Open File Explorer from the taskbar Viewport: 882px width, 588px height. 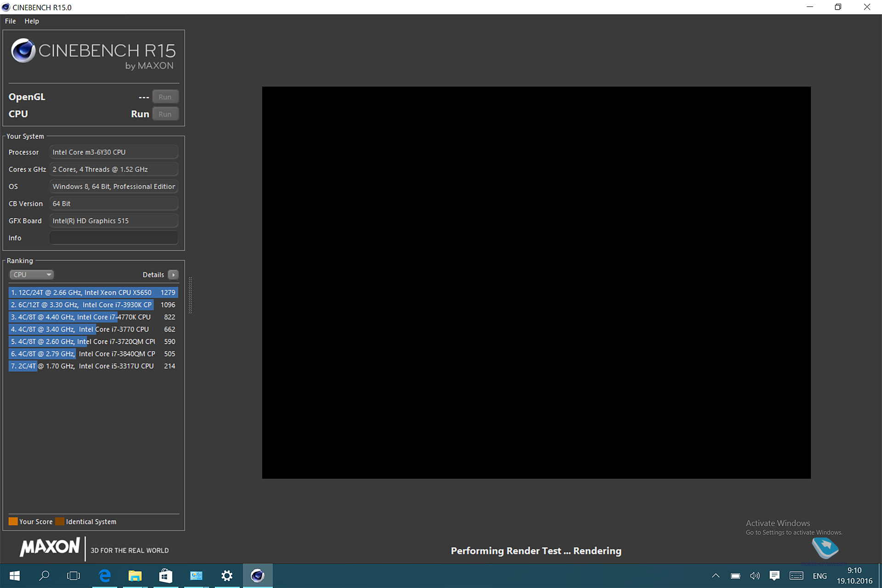tap(135, 576)
